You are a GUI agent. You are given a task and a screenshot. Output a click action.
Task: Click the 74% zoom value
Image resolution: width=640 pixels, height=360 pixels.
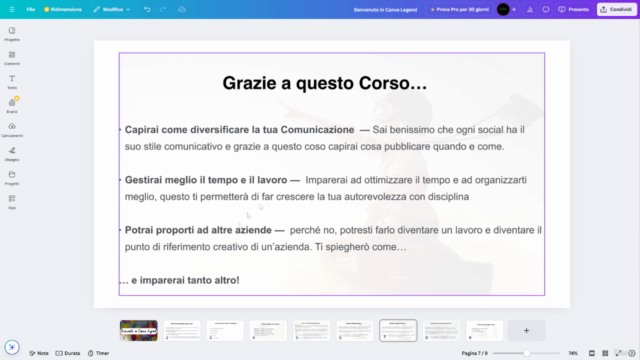coord(573,353)
